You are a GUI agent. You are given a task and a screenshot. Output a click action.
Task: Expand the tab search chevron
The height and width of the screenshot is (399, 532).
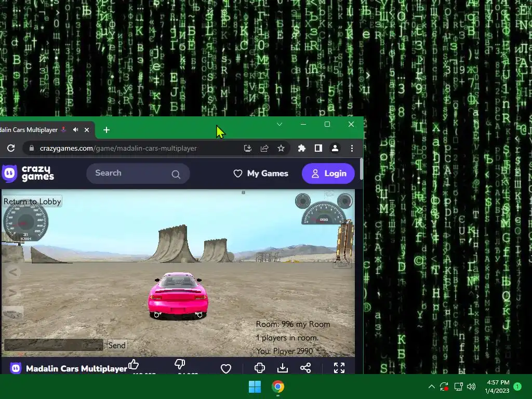coord(280,124)
